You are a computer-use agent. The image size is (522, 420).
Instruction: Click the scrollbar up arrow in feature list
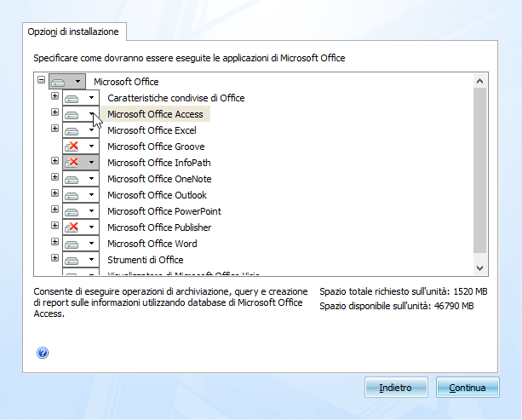[x=479, y=81]
